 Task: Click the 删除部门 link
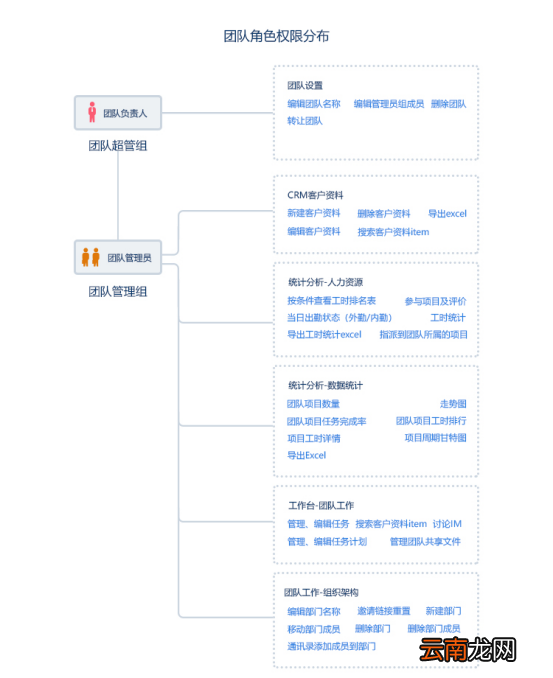click(x=373, y=629)
